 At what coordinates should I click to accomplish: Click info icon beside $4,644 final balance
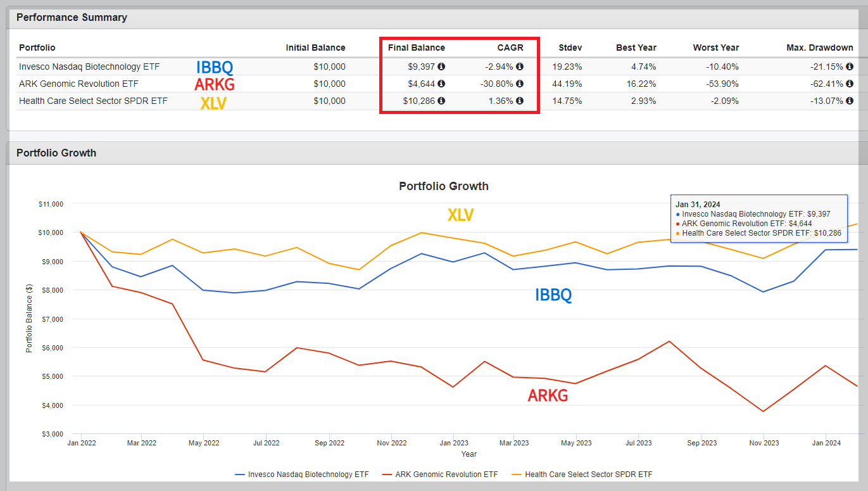[441, 84]
